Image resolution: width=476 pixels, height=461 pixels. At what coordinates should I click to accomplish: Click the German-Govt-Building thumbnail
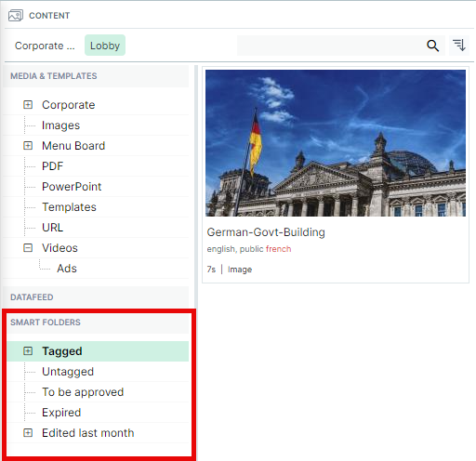pyautogui.click(x=336, y=143)
